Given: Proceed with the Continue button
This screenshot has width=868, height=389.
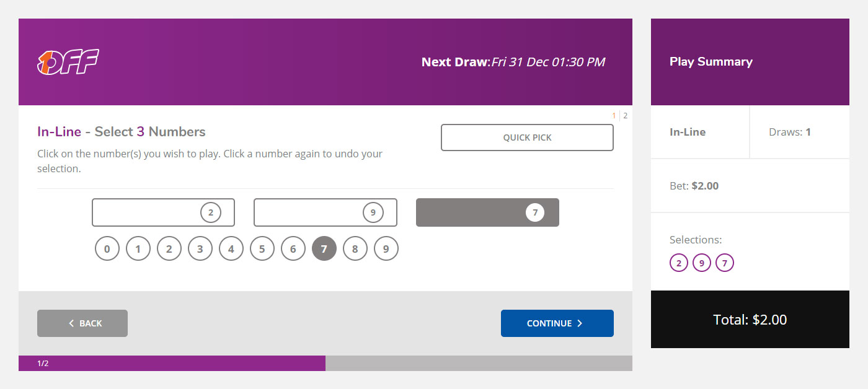Looking at the screenshot, I should coord(557,323).
